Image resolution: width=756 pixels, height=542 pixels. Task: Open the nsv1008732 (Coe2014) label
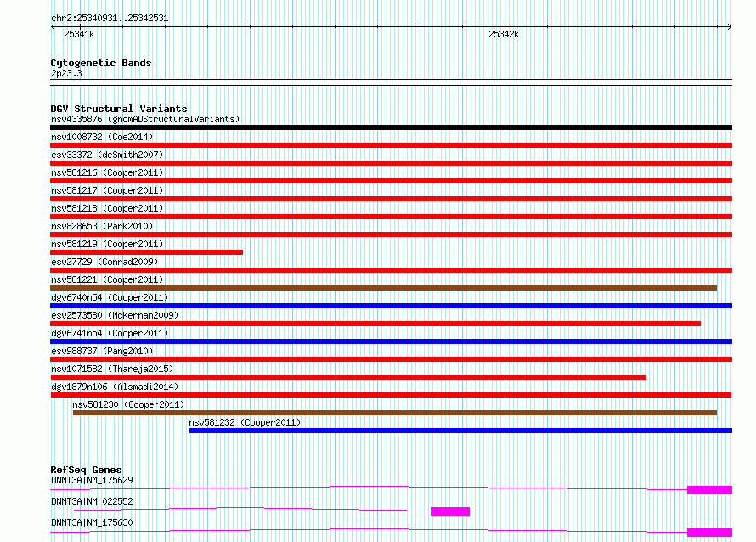[102, 137]
